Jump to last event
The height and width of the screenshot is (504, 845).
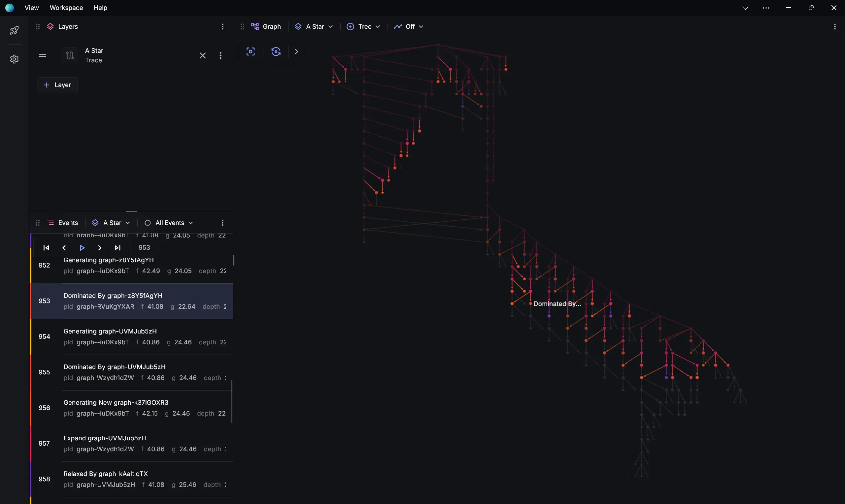click(118, 248)
